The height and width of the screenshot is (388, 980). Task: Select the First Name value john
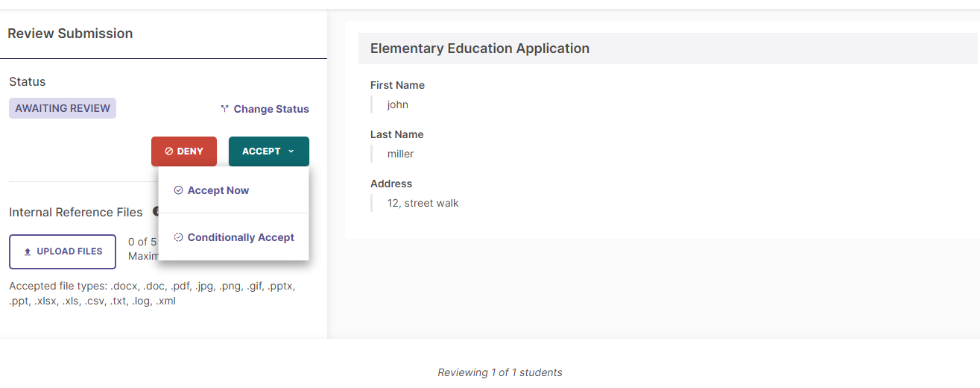pyautogui.click(x=398, y=104)
